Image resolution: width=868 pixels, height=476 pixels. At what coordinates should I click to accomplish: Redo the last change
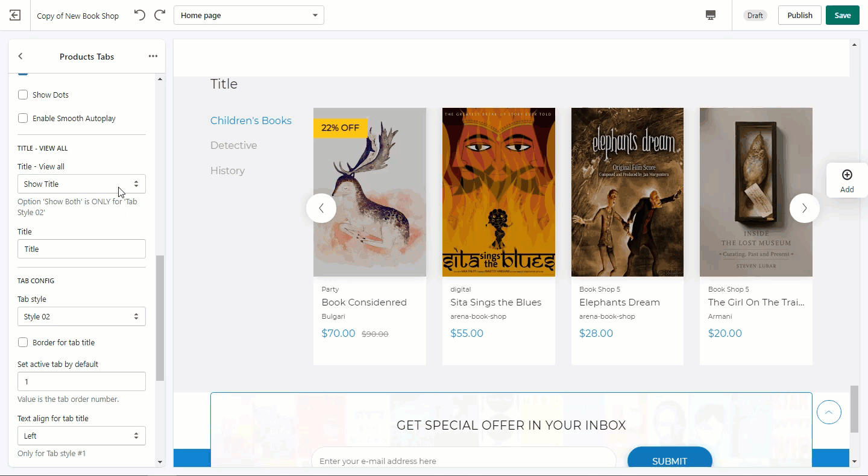(160, 15)
